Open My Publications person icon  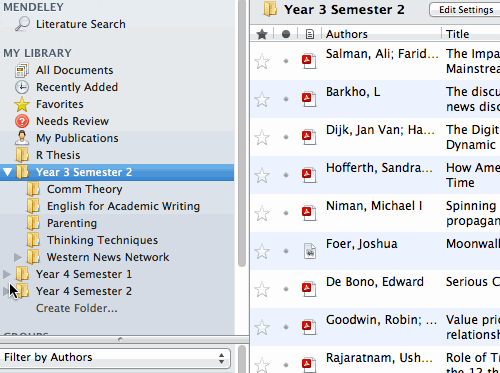tap(22, 138)
